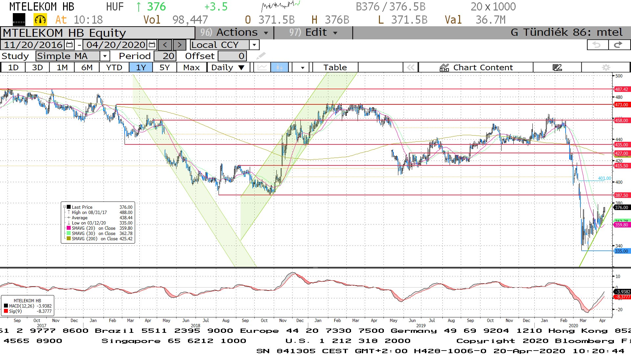Open the chart type dropdown arrow

click(302, 67)
